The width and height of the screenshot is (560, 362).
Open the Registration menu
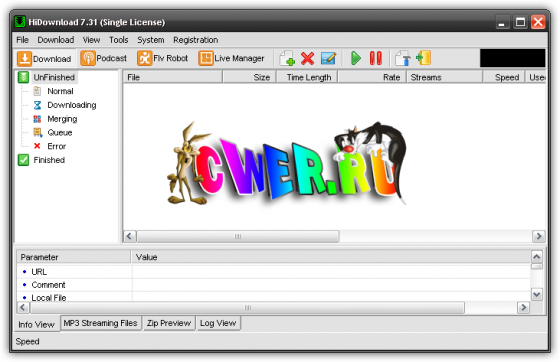pyautogui.click(x=195, y=40)
